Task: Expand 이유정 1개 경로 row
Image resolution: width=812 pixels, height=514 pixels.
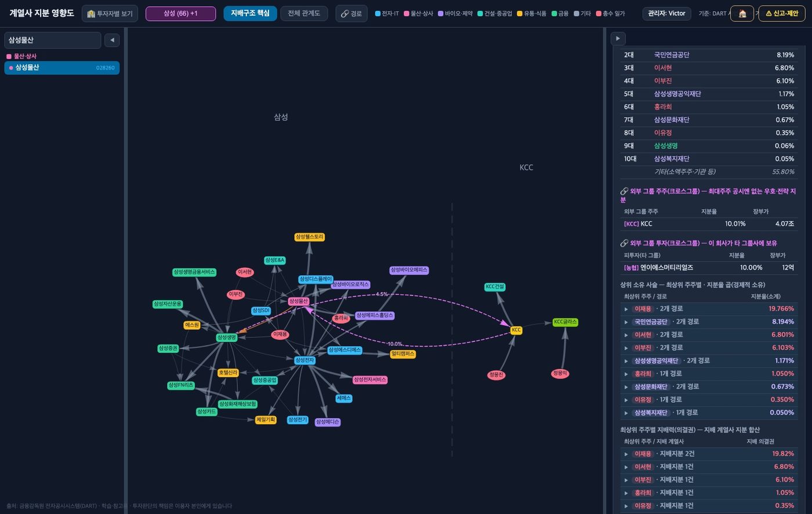Action: click(709, 400)
